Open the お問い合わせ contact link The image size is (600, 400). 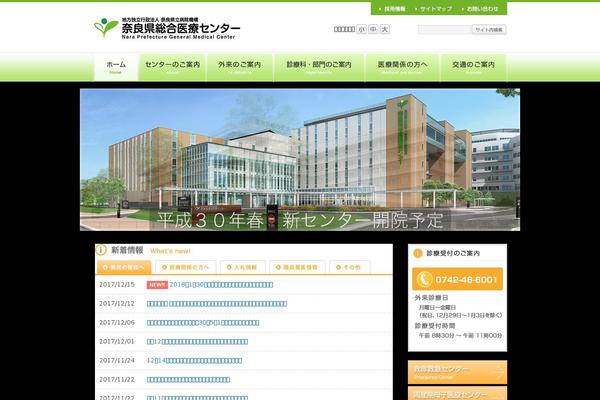pos(480,8)
